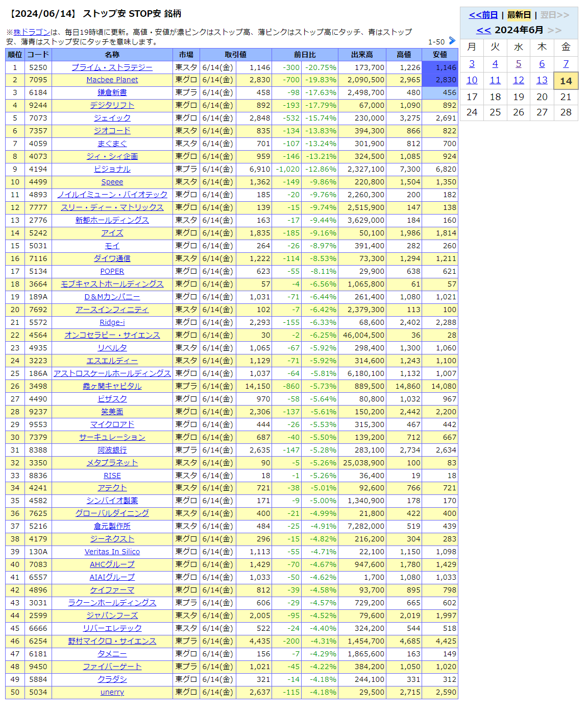
Task: Choose calendar date 6 of June
Action: coord(542,64)
